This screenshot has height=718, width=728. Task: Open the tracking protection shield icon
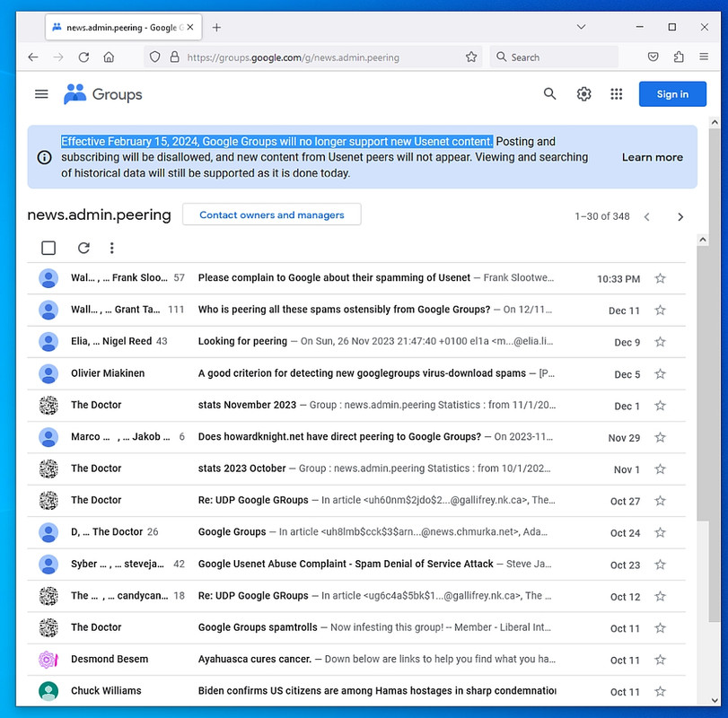click(155, 57)
